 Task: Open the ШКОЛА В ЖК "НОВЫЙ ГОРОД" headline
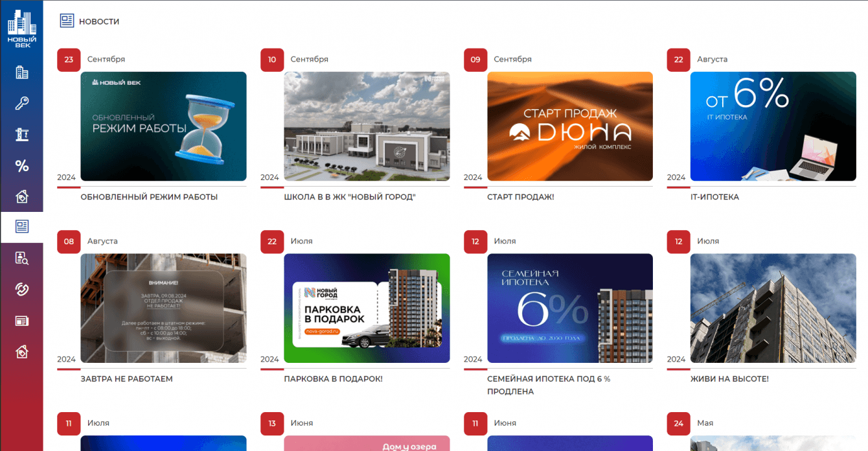tap(349, 197)
